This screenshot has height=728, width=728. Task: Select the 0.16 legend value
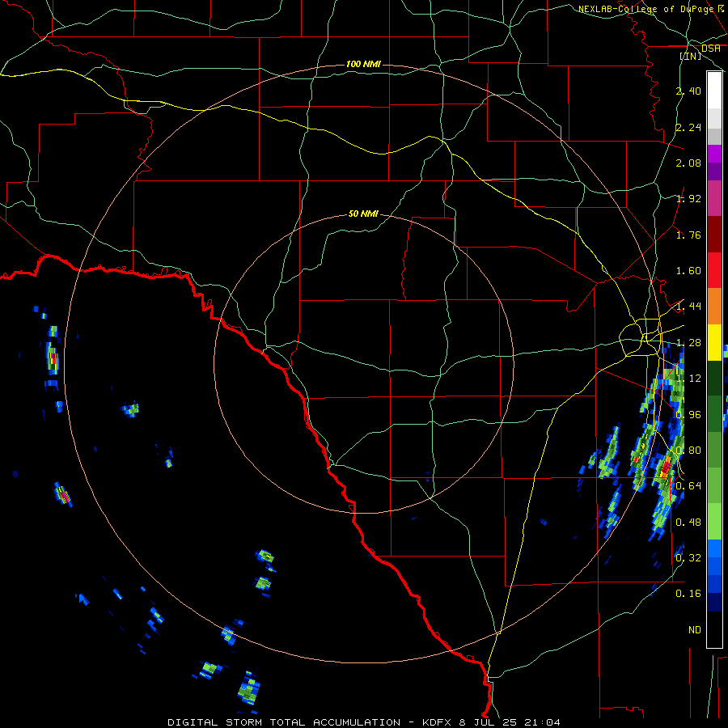coord(688,594)
